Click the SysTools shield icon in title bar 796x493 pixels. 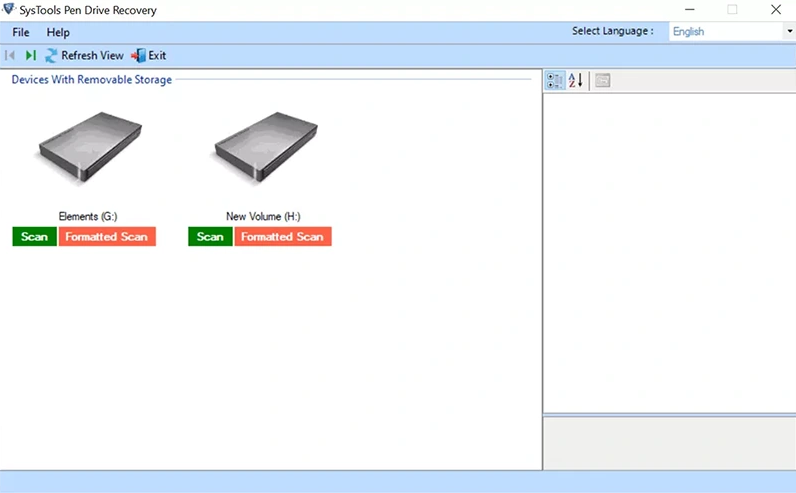(9, 9)
